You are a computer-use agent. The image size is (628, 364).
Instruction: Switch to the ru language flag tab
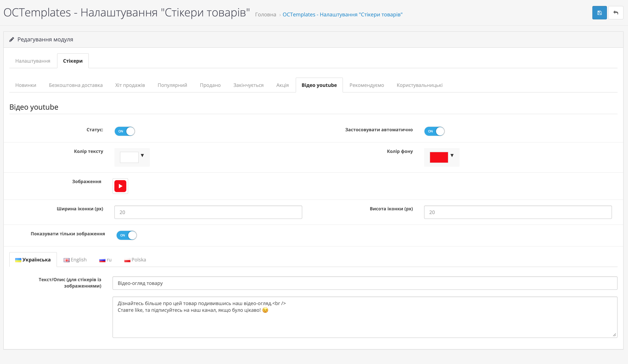point(105,260)
